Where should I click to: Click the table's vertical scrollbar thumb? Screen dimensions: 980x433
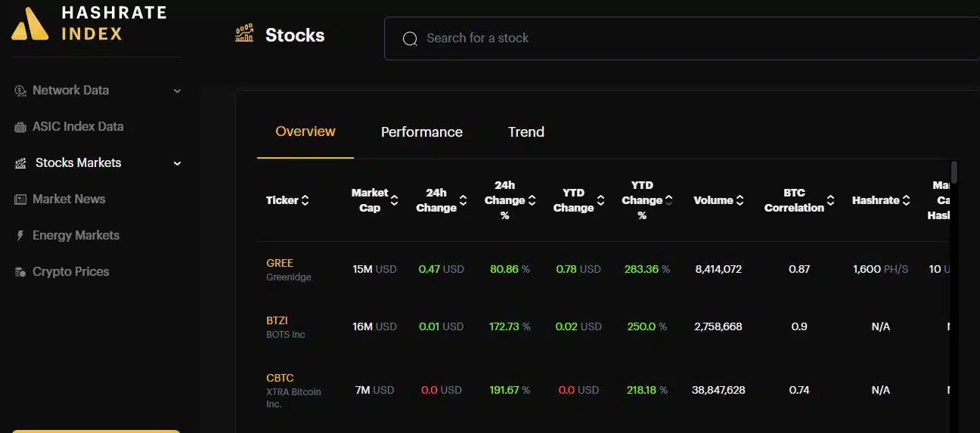tap(954, 172)
